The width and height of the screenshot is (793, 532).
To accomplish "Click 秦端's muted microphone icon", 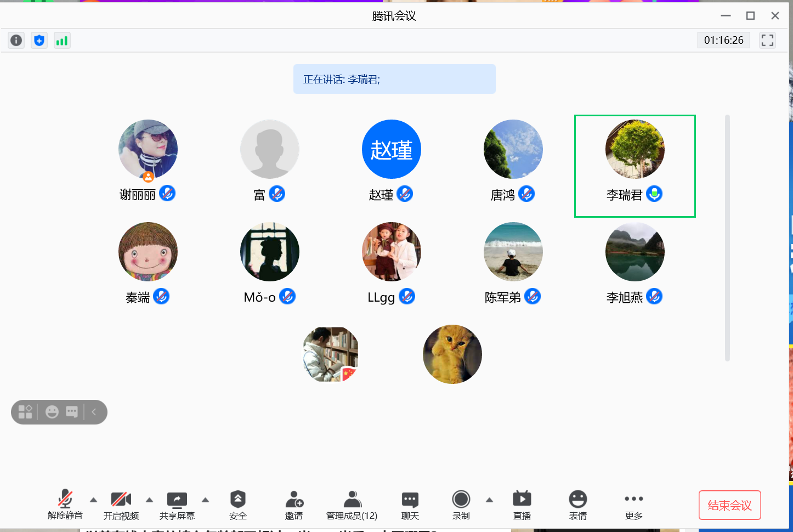I will (x=161, y=296).
